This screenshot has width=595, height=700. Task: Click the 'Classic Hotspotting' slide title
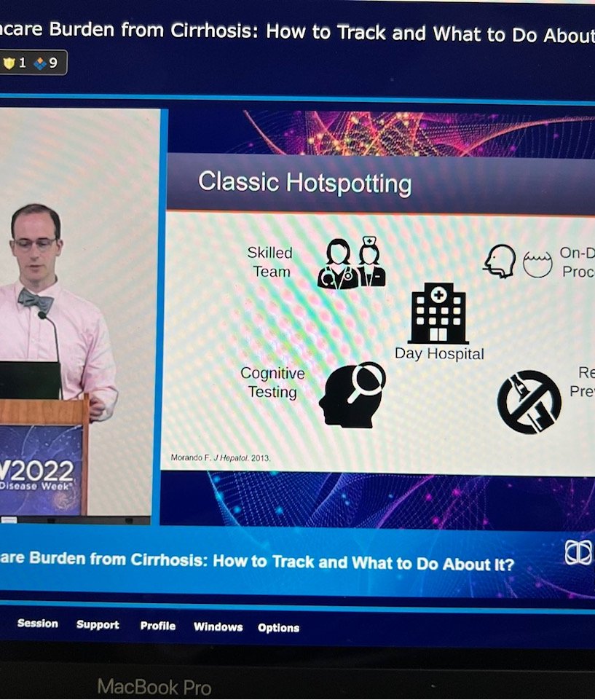click(305, 183)
